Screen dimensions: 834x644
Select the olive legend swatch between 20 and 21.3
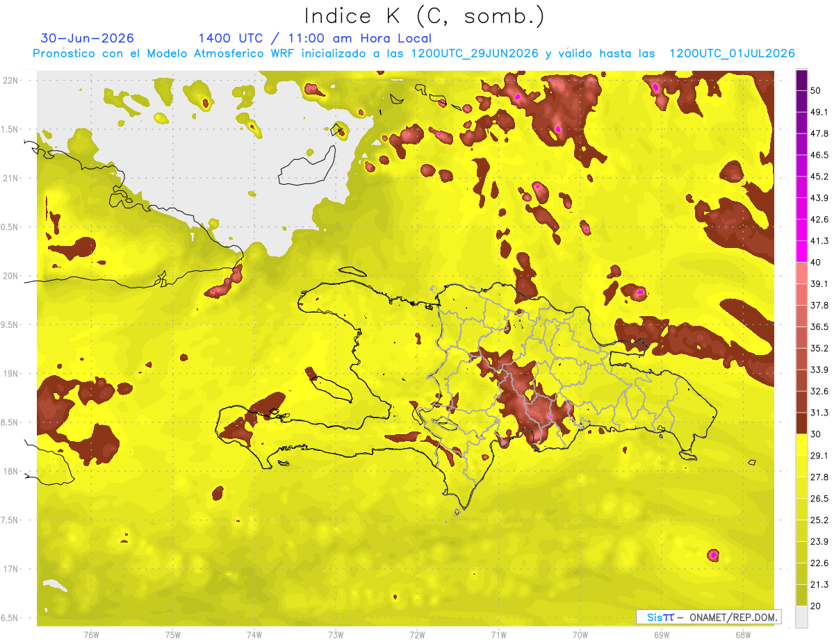coord(801,595)
